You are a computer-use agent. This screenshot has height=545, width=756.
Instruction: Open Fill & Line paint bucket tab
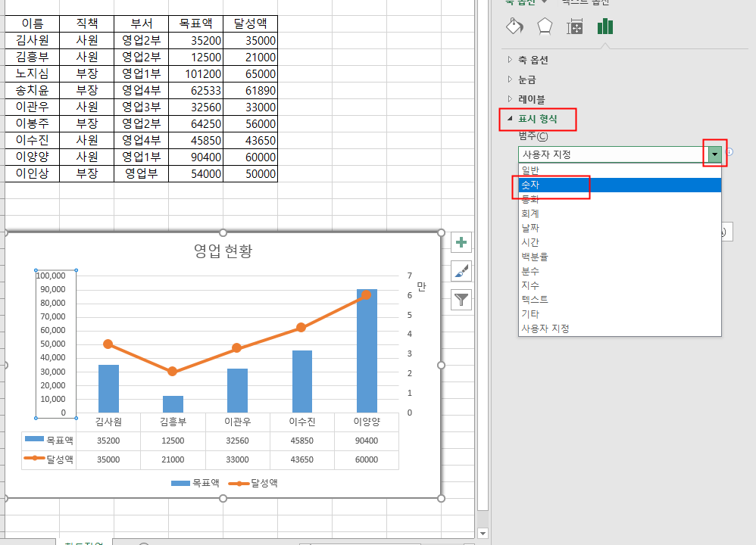[x=514, y=26]
